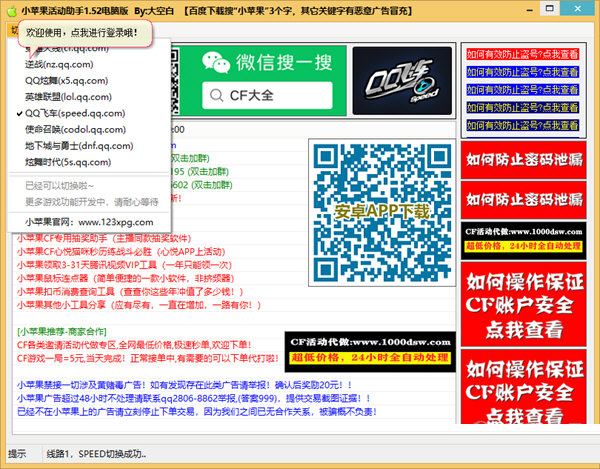Pick 地下城与勇士(dnf.qq.com) from menu
This screenshot has width=600, height=469.
pyautogui.click(x=79, y=146)
